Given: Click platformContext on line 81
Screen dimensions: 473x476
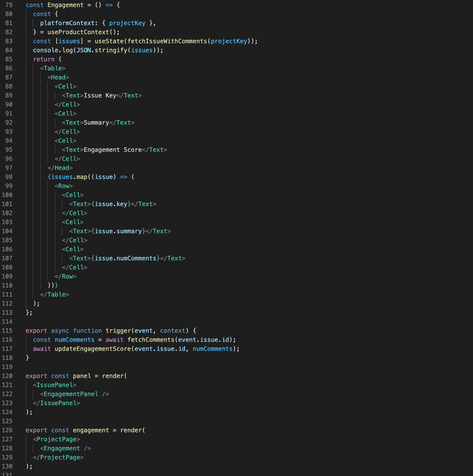Looking at the screenshot, I should pyautogui.click(x=67, y=23).
